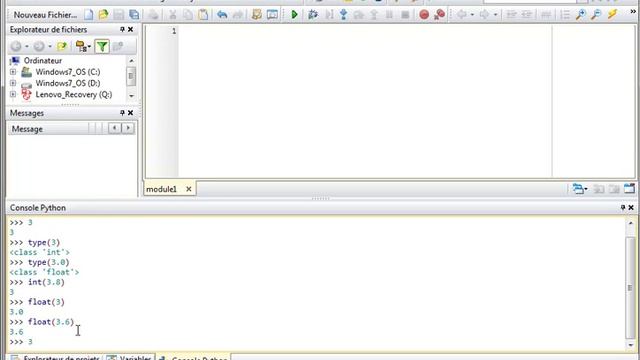Print the current module
This screenshot has height=360, width=640.
(153, 15)
